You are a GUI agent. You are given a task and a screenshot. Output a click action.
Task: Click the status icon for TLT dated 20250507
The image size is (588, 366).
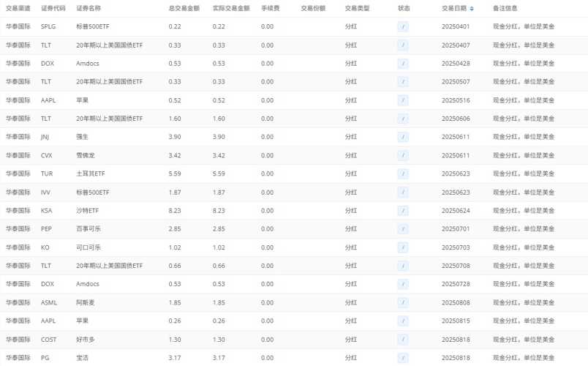(403, 81)
